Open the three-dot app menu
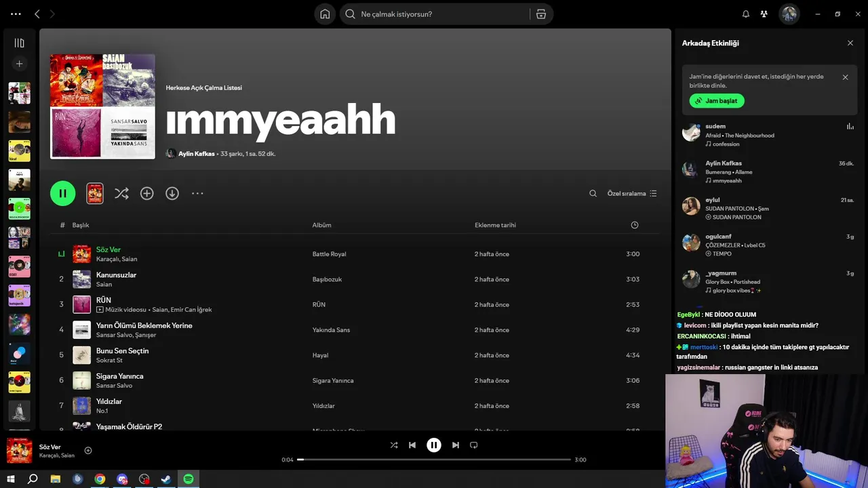 coord(16,14)
